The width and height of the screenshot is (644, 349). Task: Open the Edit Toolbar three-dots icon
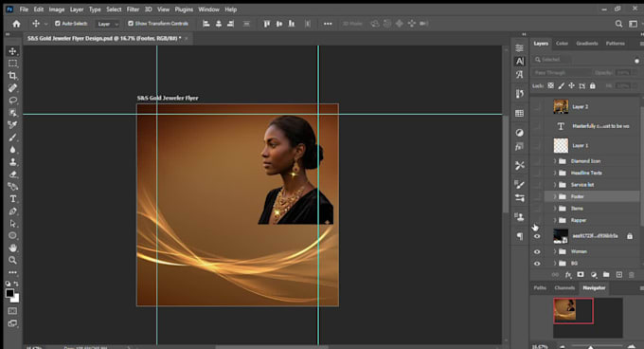pos(12,272)
